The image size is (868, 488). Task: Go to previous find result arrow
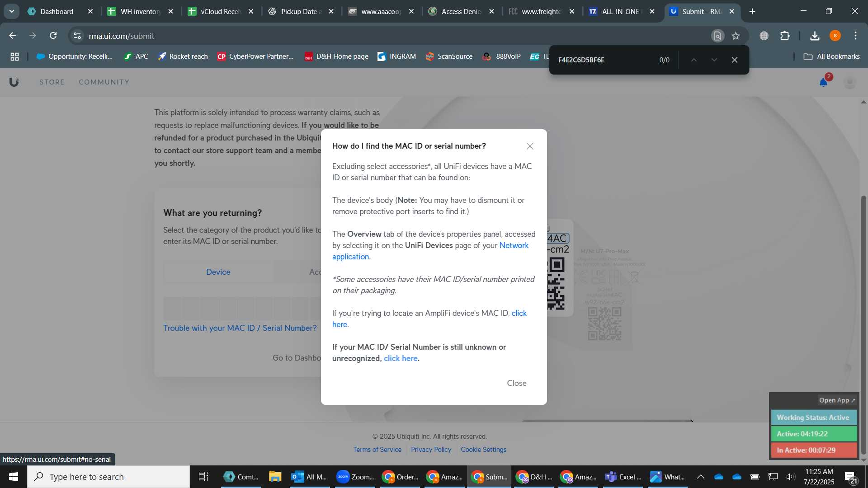[693, 60]
